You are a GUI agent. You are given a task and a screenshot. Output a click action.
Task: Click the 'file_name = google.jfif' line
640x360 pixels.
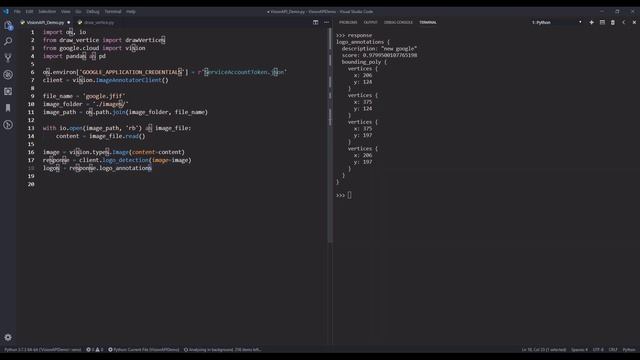pos(84,96)
